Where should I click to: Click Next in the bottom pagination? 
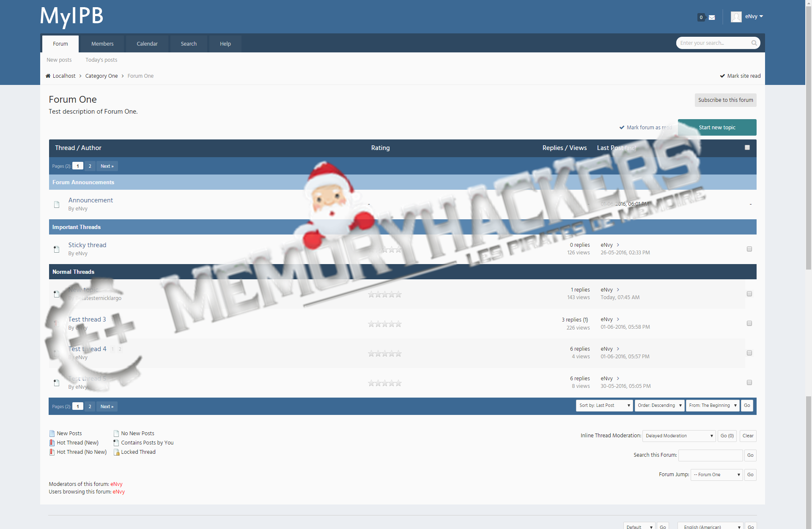click(x=107, y=406)
